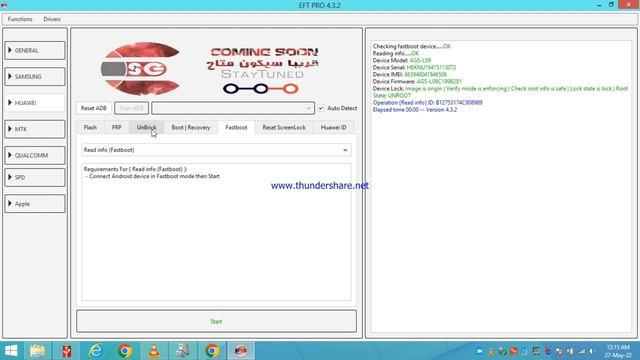Switch to the UnBrick tab

point(146,127)
